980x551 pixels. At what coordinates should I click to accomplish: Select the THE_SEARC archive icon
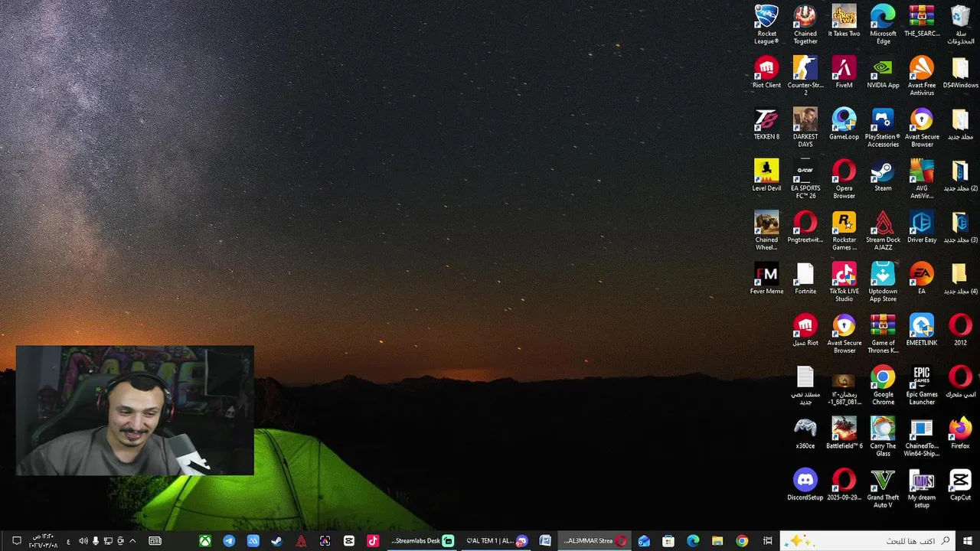point(922,21)
